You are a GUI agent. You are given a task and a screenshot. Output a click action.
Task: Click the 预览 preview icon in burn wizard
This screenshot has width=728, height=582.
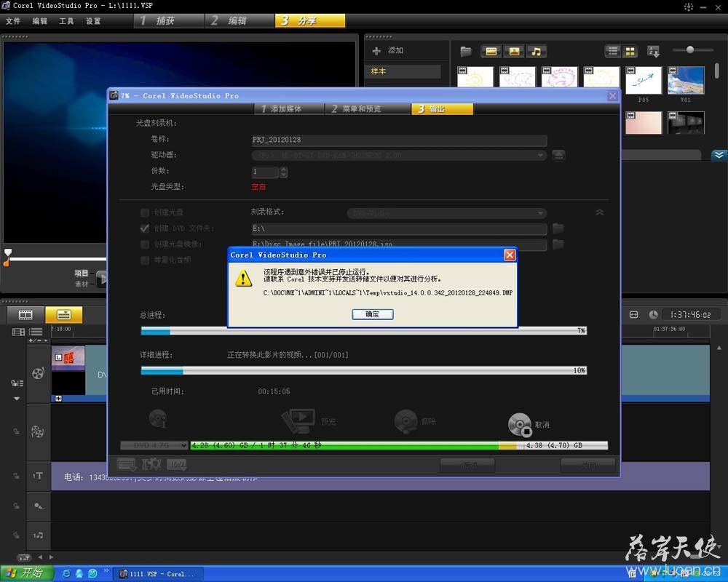(299, 420)
